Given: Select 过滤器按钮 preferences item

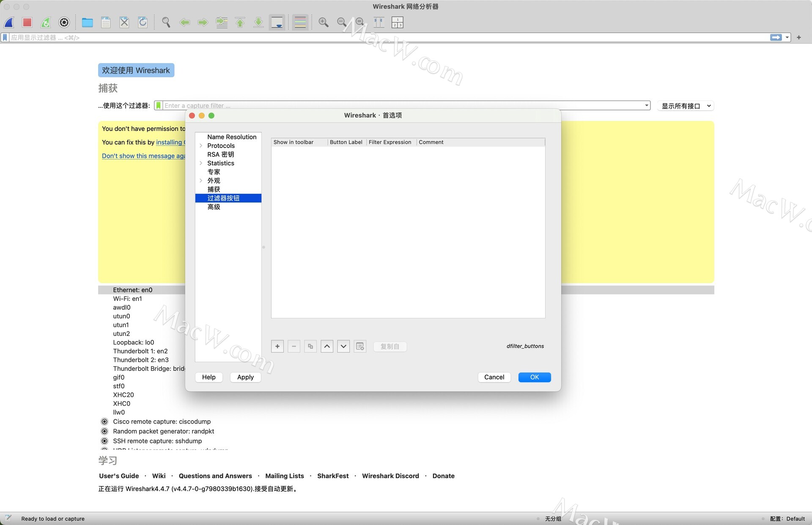Looking at the screenshot, I should click(228, 198).
